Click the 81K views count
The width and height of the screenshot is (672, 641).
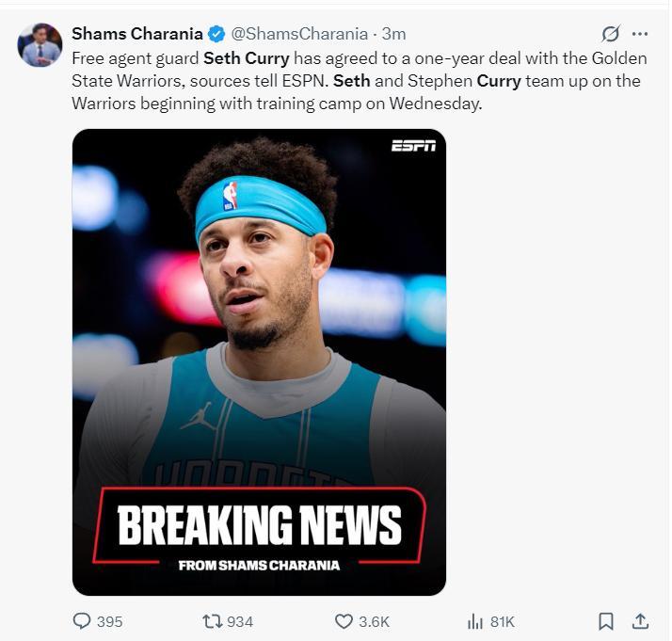[503, 621]
